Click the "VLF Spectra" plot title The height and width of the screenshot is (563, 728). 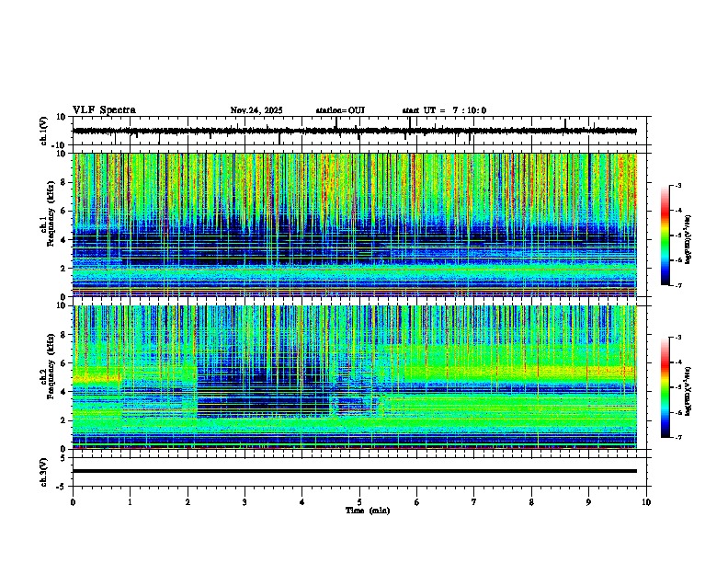tap(104, 110)
